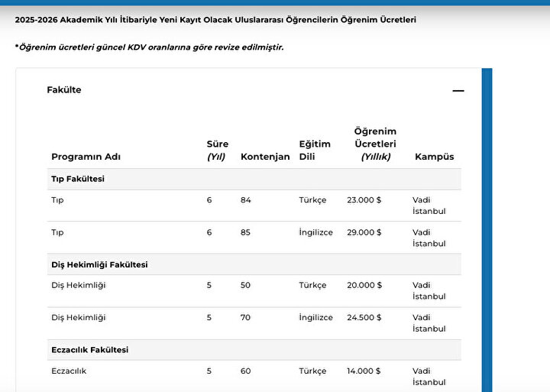Click the 14.000 $ tuition fee cell
550x392 pixels.
[364, 371]
